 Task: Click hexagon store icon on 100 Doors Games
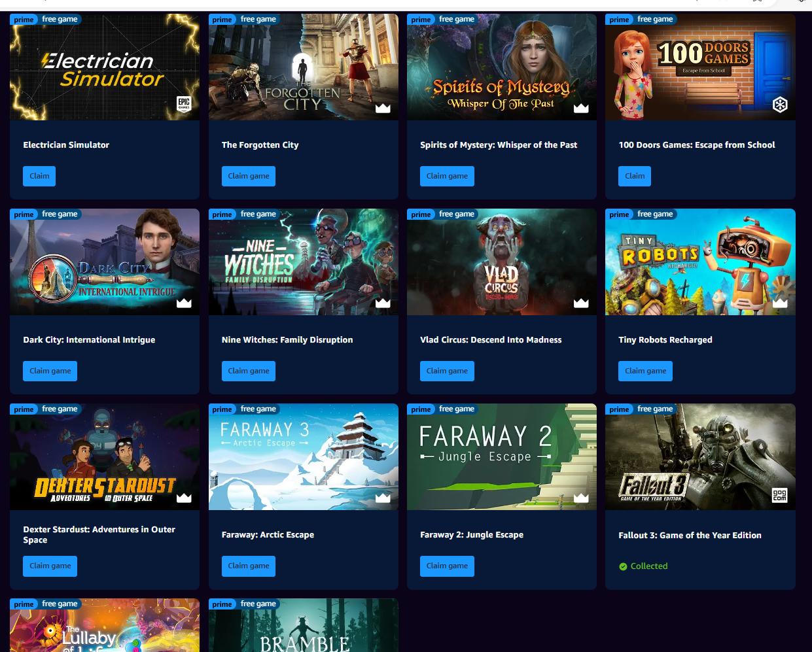[x=780, y=105]
